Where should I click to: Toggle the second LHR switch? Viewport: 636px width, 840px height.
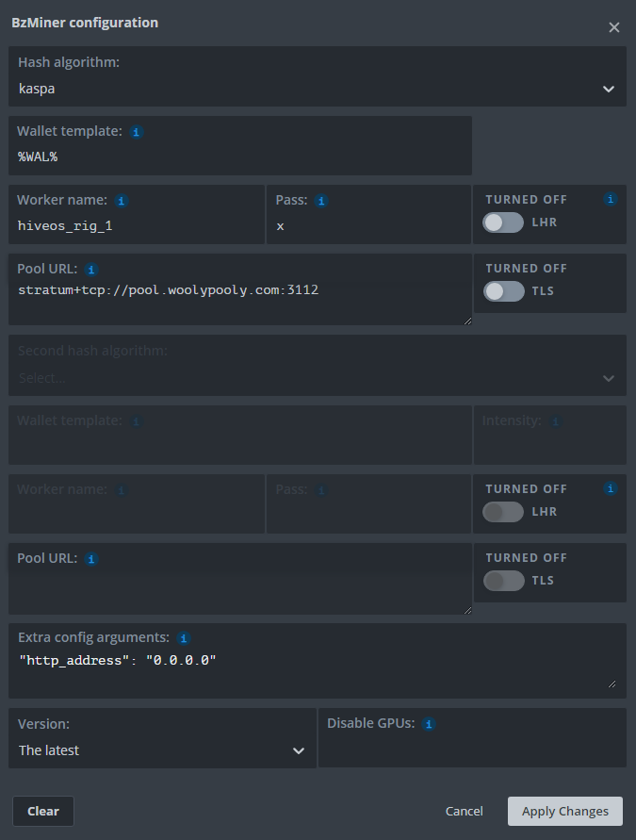click(504, 512)
